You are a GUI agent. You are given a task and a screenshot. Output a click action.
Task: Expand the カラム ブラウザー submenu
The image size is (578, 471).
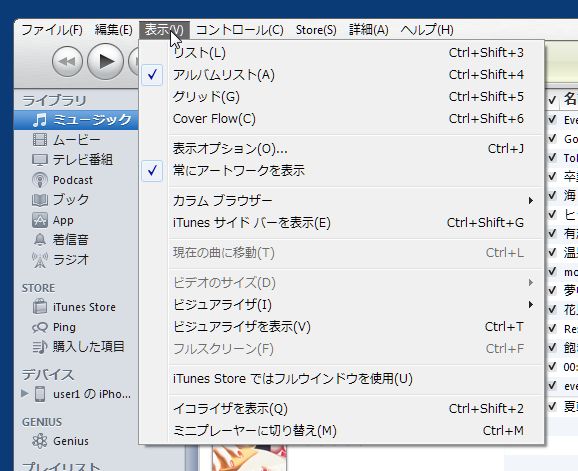click(341, 200)
